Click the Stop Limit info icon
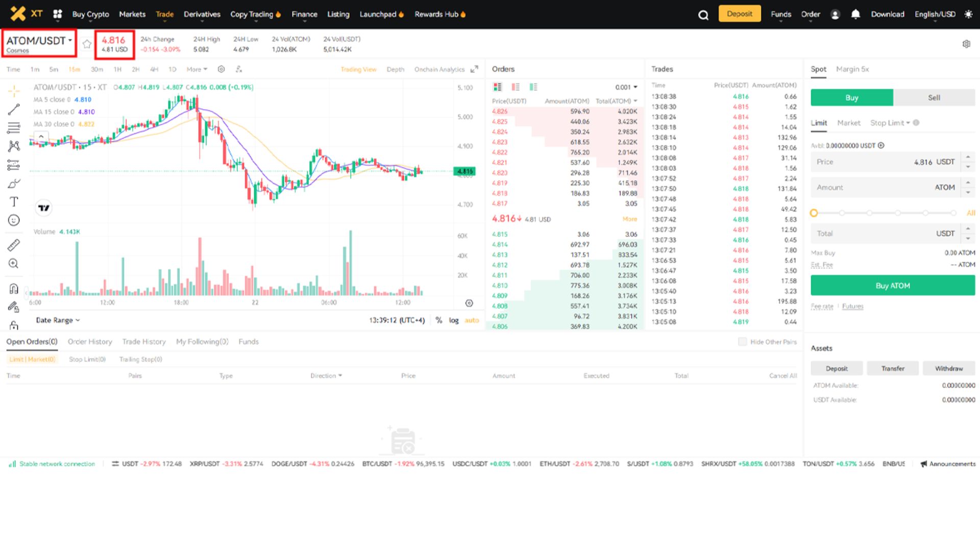The image size is (980, 551). click(x=916, y=123)
